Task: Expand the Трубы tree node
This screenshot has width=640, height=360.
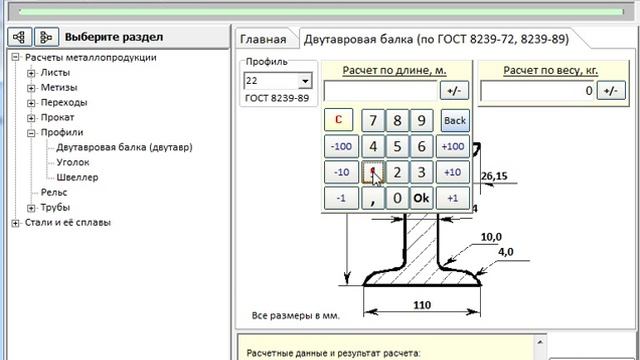Action: (31, 208)
